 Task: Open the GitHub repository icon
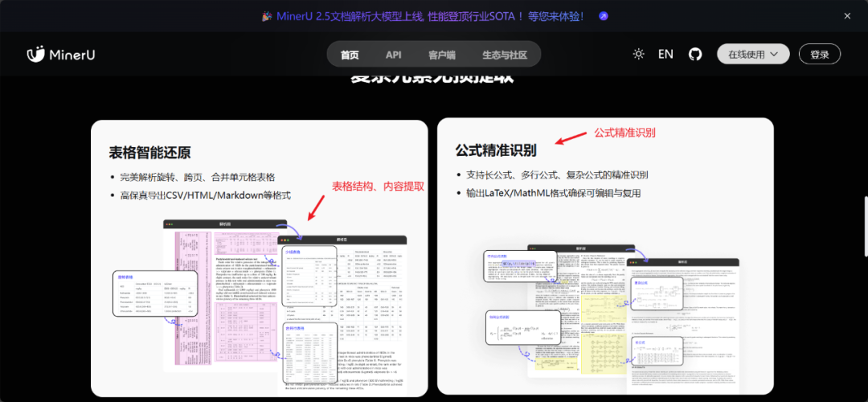pyautogui.click(x=694, y=54)
